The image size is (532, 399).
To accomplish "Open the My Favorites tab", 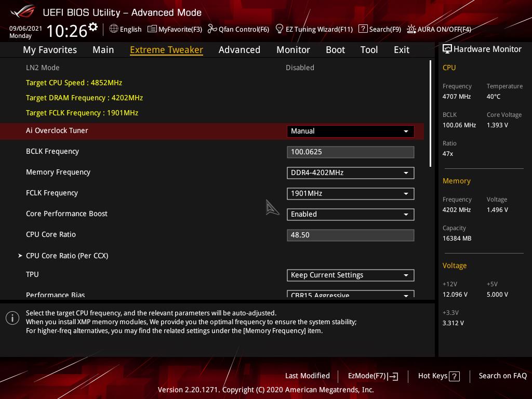I will 50,50.
